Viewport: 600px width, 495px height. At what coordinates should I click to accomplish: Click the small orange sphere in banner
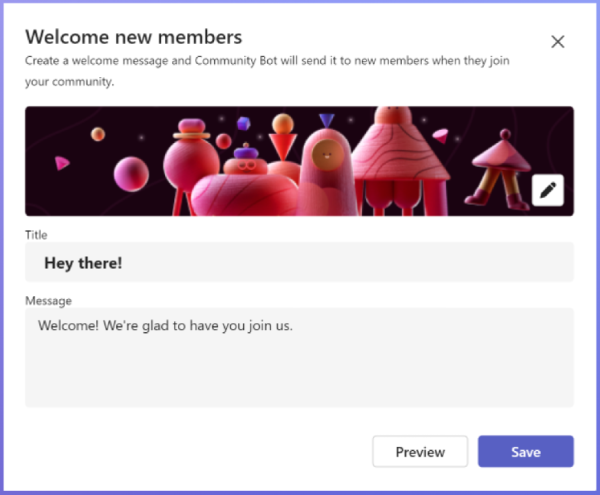click(x=98, y=134)
